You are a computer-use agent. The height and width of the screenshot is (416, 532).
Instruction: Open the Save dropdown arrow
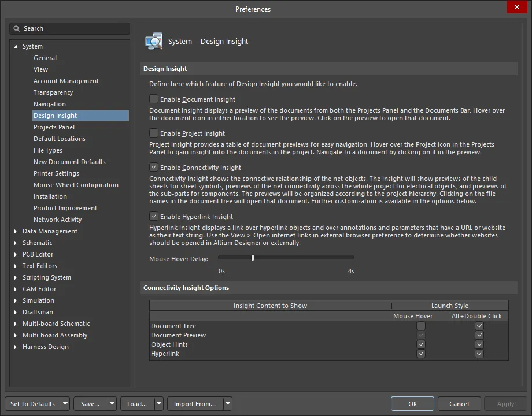pyautogui.click(x=112, y=404)
